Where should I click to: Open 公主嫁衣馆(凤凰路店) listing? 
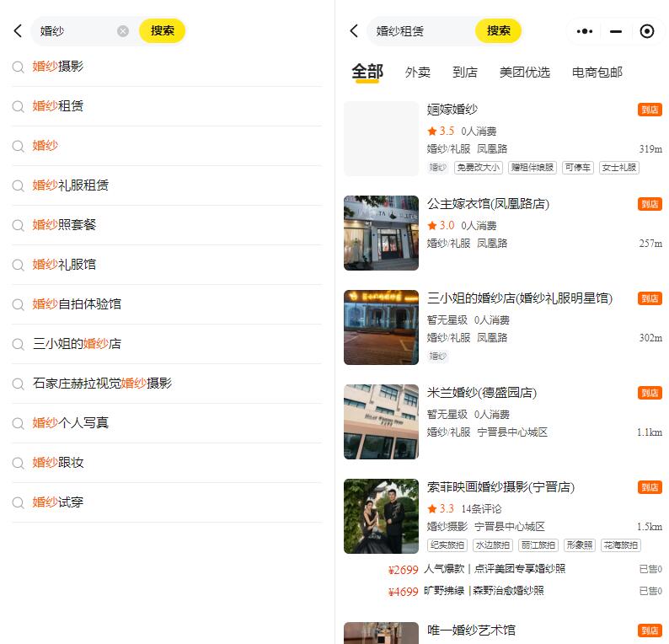tap(503, 233)
